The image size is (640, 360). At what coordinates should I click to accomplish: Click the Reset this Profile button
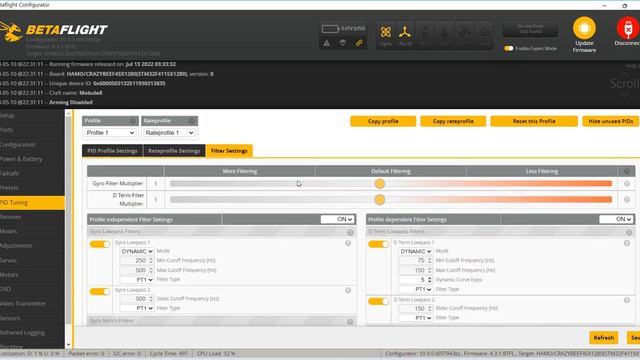coord(534,121)
